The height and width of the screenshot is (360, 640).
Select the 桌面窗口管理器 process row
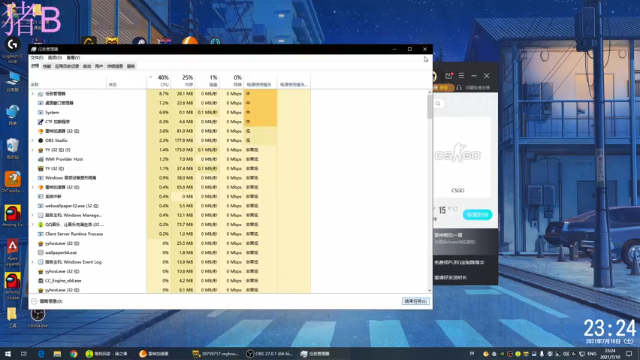[x=169, y=103]
